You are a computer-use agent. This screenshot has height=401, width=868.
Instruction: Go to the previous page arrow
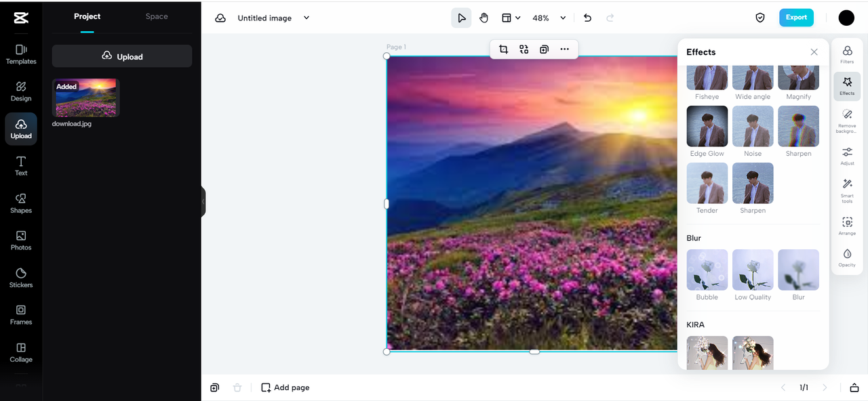[783, 387]
